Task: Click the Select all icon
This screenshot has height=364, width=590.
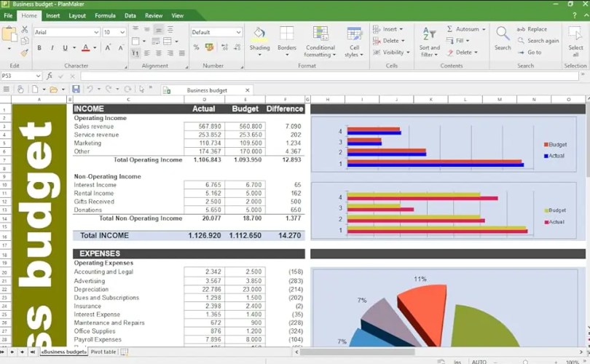Action: [575, 33]
